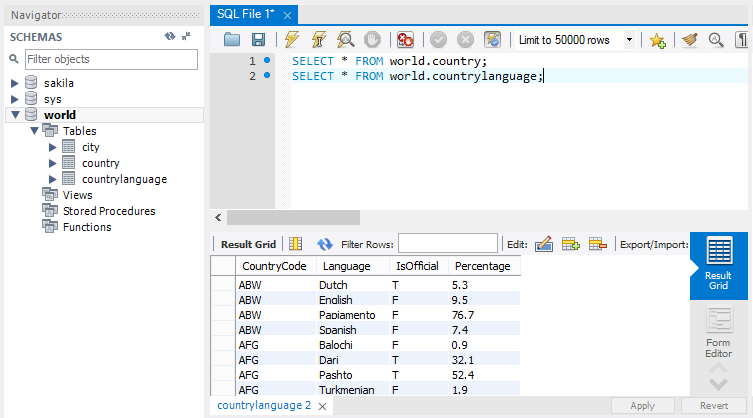Select the Pashto language cell
This screenshot has height=418, width=753.
click(352, 375)
